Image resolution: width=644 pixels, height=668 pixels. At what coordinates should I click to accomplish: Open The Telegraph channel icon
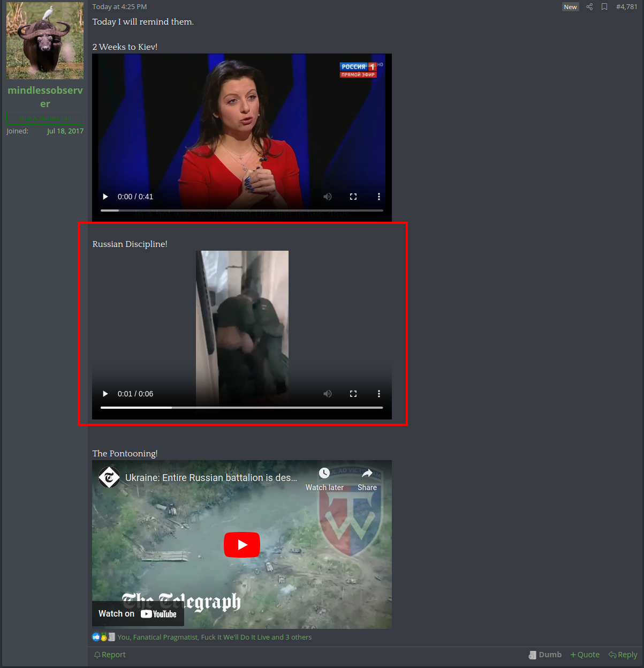[109, 477]
